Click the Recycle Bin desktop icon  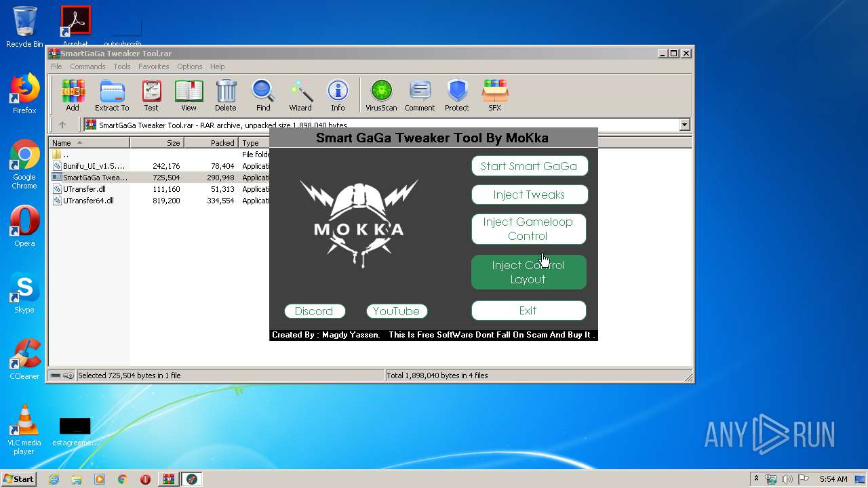tap(24, 27)
